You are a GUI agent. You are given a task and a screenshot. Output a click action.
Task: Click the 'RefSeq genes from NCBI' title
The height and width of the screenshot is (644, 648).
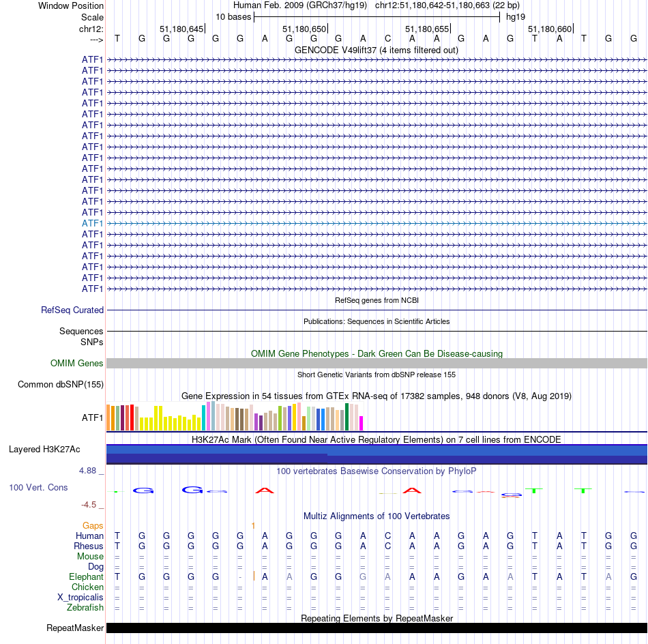tap(377, 300)
